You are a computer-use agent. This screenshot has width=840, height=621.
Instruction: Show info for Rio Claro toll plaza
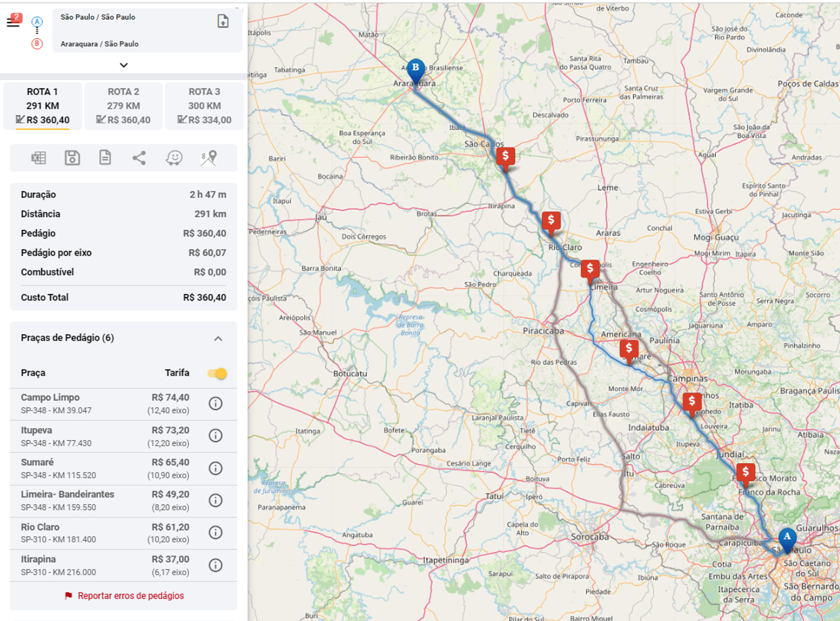[x=215, y=532]
